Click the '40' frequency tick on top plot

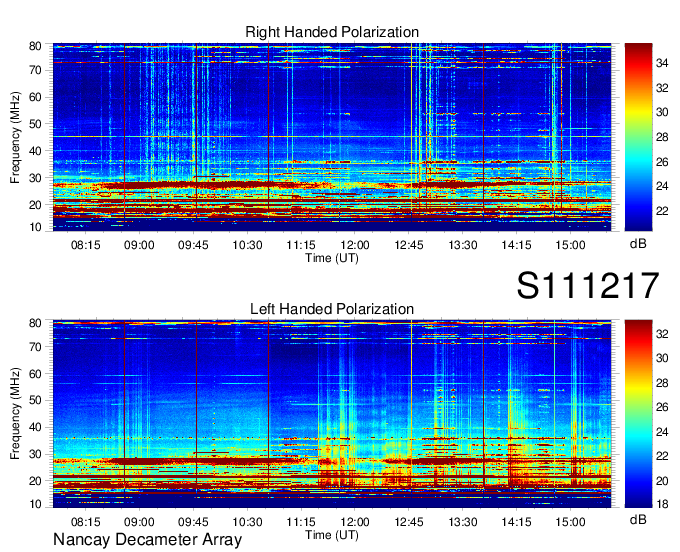(35, 151)
